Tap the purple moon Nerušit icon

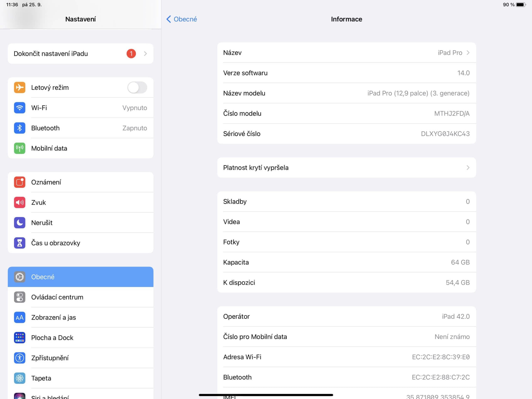point(20,223)
